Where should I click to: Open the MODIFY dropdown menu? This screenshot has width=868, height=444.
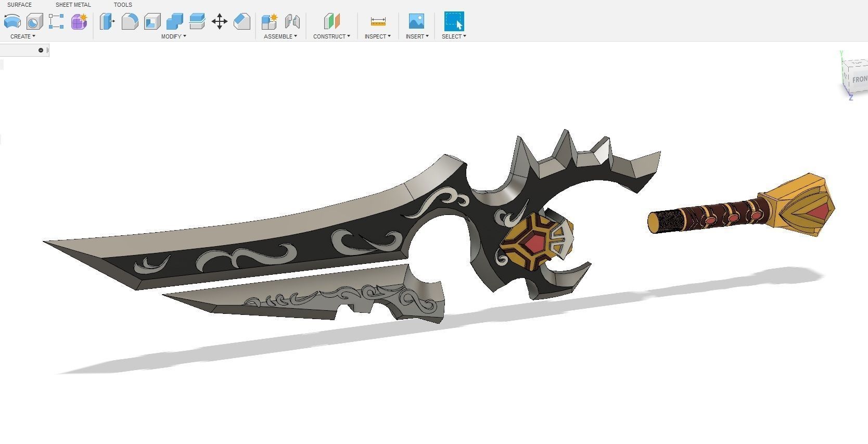tap(173, 36)
